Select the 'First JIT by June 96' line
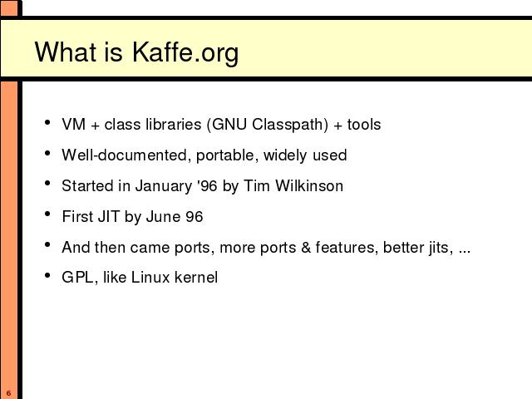This screenshot has width=532, height=399. pos(132,216)
